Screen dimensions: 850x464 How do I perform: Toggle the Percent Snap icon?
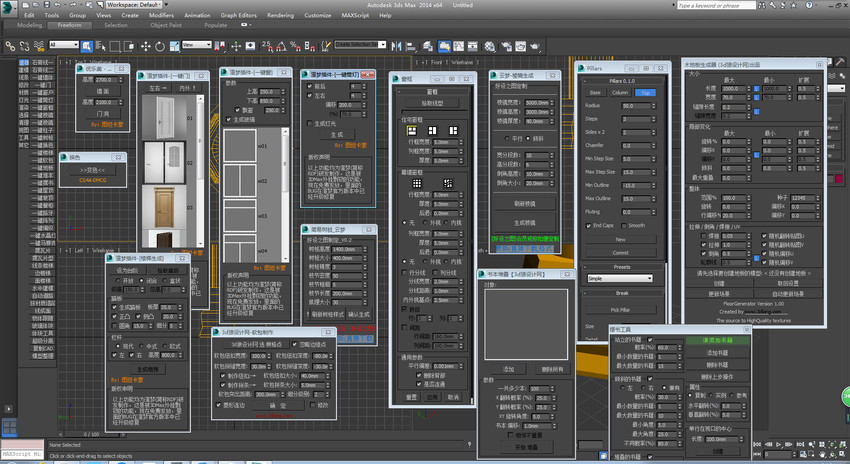pos(295,46)
